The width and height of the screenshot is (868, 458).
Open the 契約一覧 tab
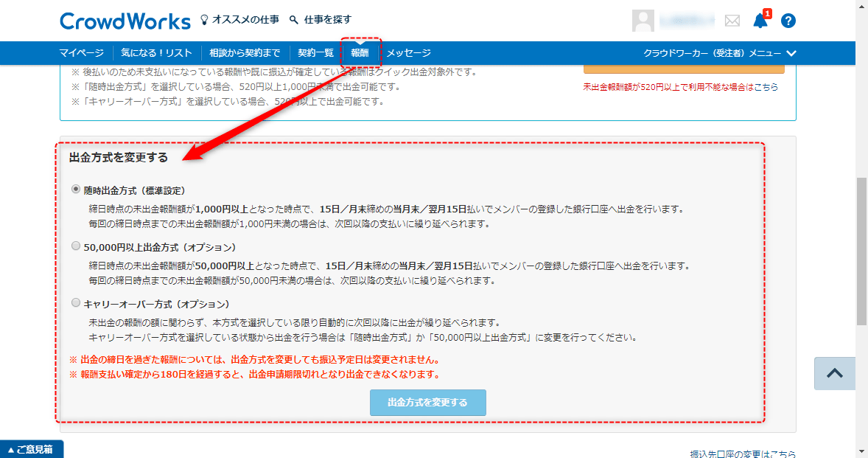[x=315, y=53]
